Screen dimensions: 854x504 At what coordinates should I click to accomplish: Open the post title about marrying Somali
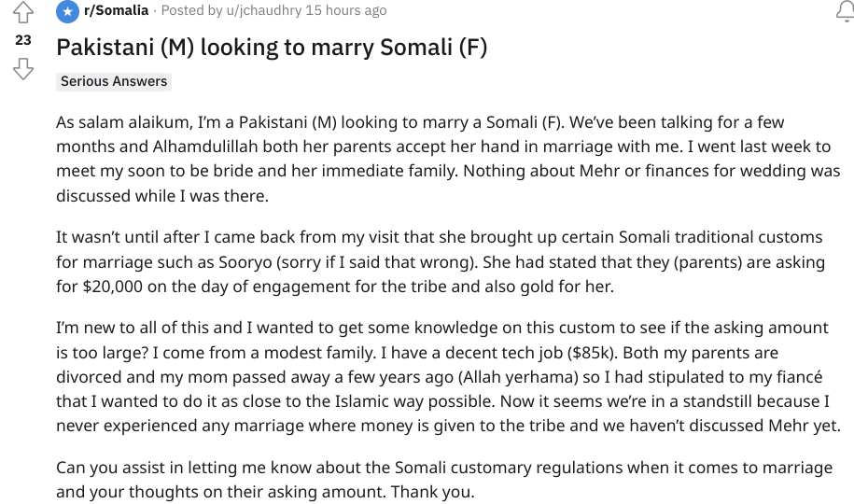272,48
